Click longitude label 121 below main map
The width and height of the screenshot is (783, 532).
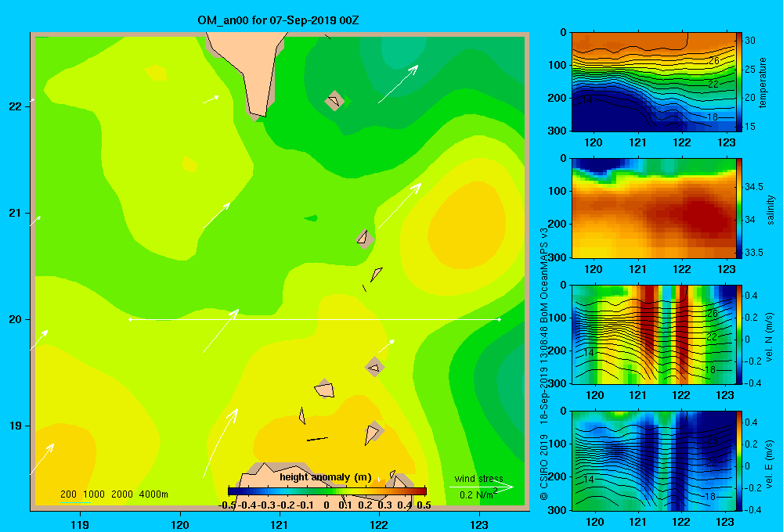click(280, 524)
